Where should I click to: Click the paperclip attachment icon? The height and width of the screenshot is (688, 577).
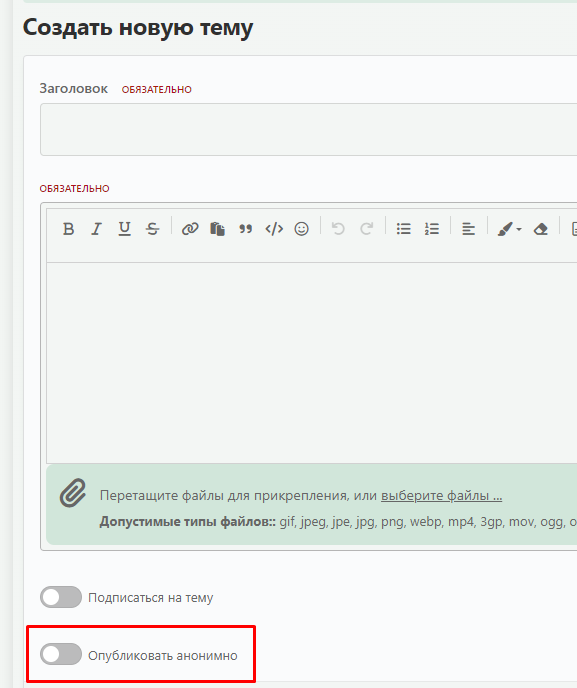pyautogui.click(x=73, y=493)
